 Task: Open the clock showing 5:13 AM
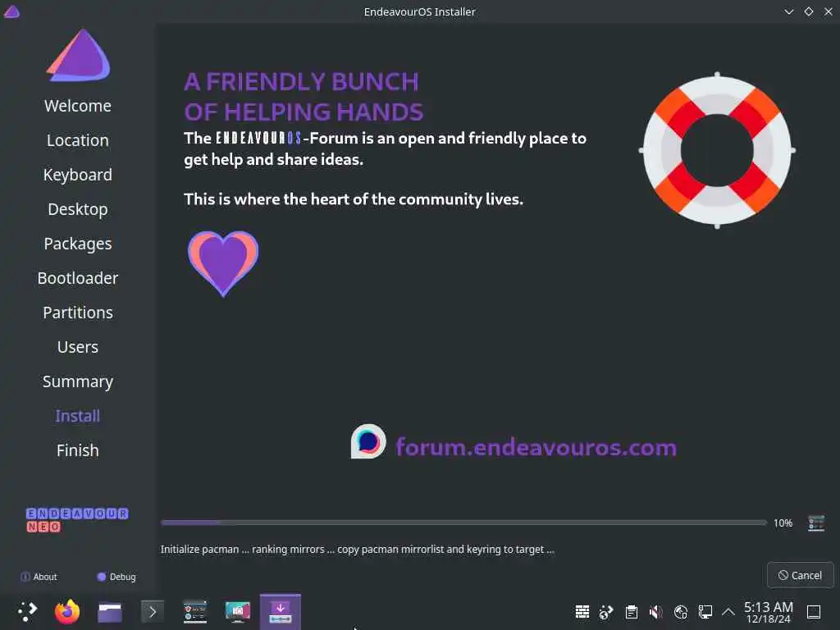(768, 612)
